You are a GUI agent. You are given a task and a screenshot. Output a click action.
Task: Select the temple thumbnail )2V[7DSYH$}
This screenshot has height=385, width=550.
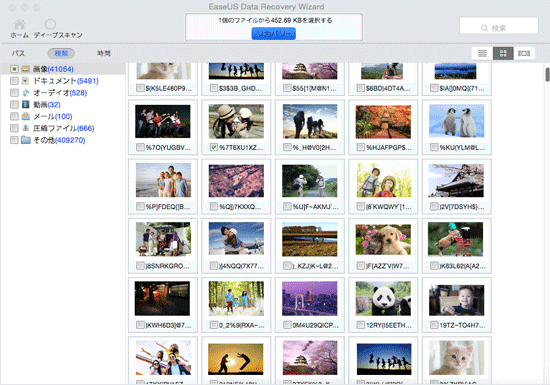456,180
